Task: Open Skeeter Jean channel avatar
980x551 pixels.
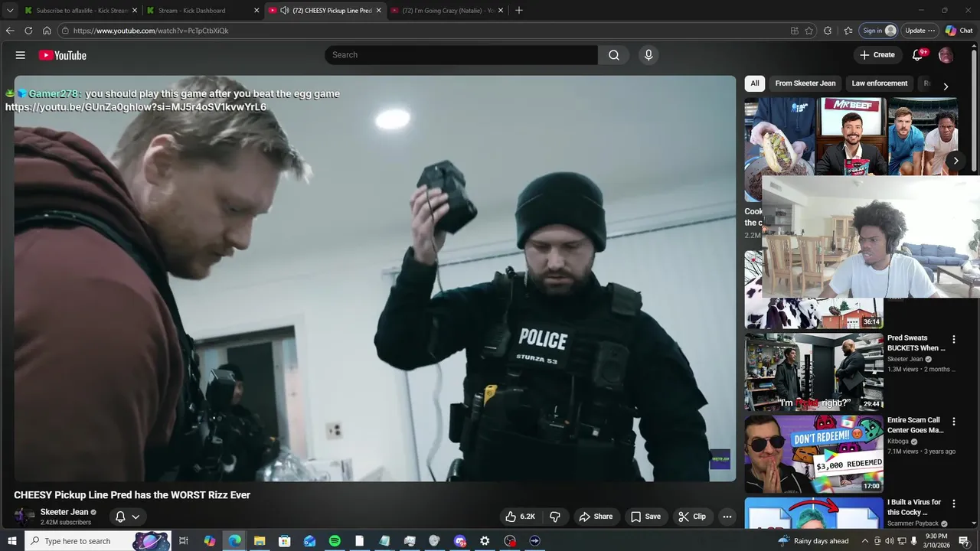Action: point(24,517)
